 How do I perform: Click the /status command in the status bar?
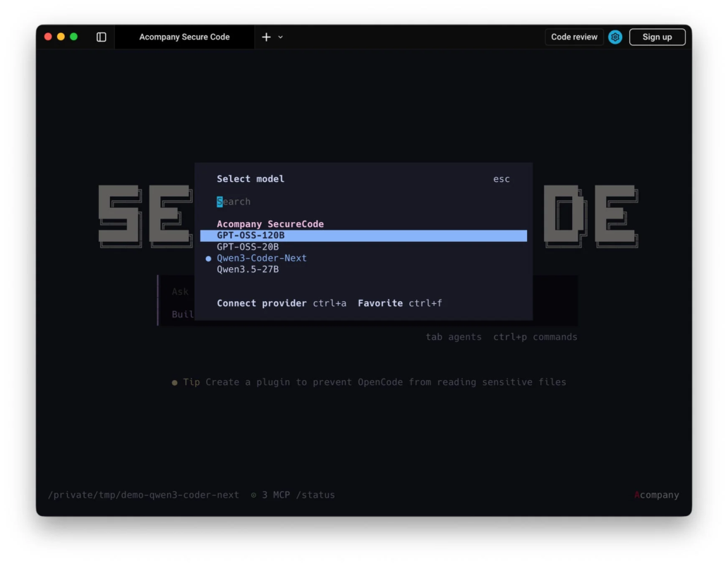[317, 494]
